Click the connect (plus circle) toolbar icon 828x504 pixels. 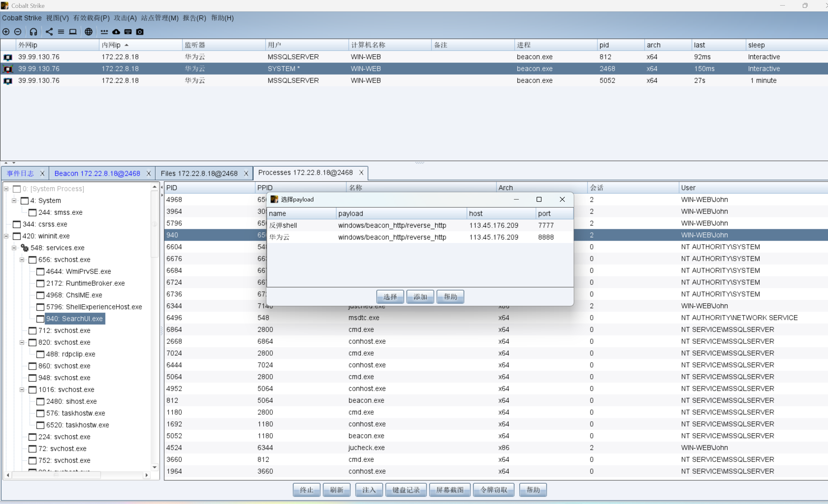tap(6, 31)
